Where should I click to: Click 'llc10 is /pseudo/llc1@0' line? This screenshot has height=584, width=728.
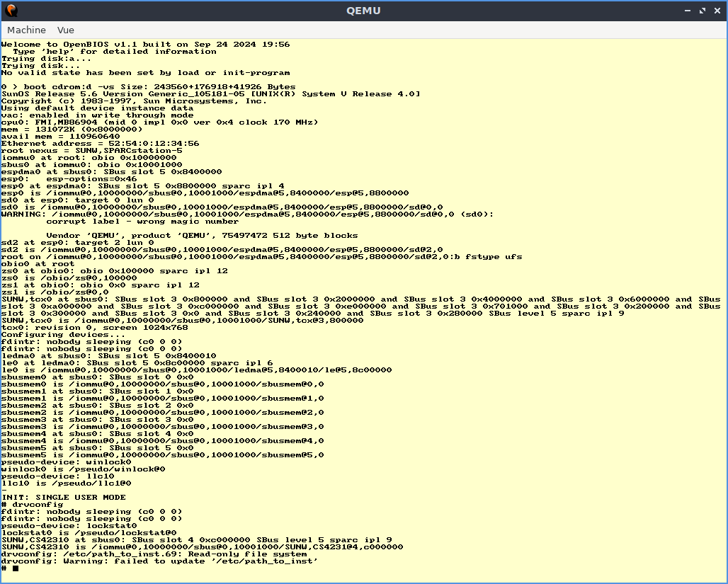pyautogui.click(x=67, y=483)
